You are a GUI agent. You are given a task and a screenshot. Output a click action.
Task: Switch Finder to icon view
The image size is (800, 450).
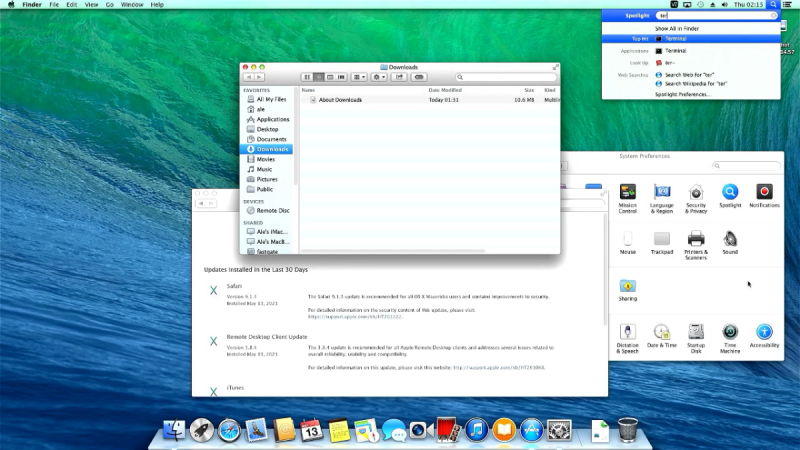tap(307, 77)
